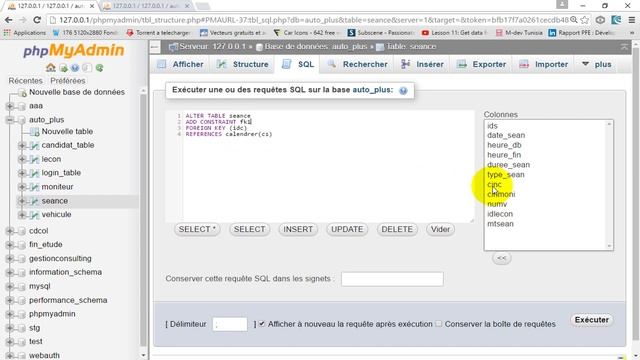Click the green logout icon in sidebar
Viewport: 640px width, 360px height.
[x=63, y=68]
